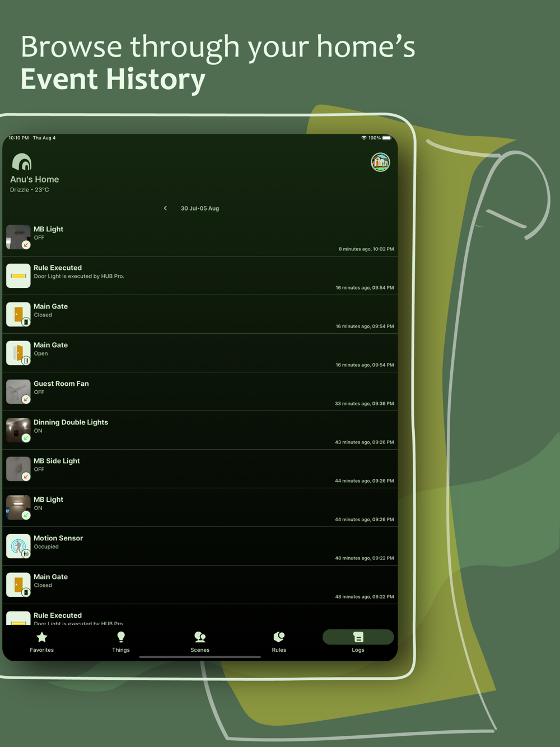Tap the Rules icon
The width and height of the screenshot is (560, 747).
279,637
